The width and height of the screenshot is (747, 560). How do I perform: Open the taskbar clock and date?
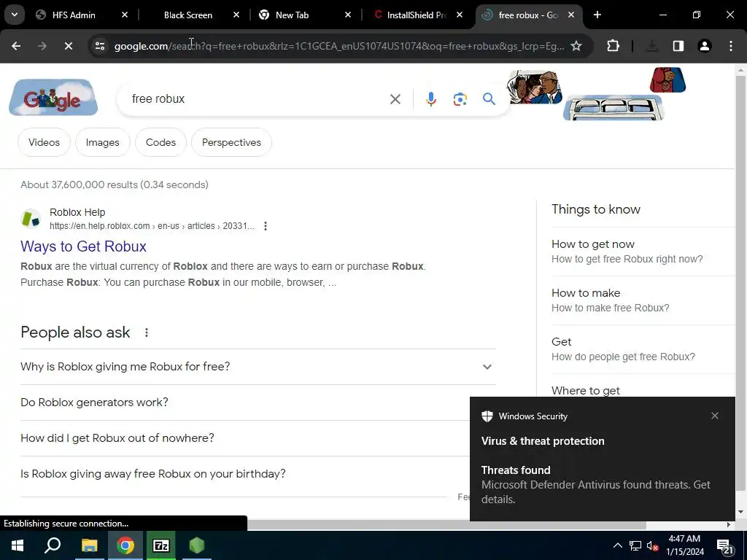[684, 545]
